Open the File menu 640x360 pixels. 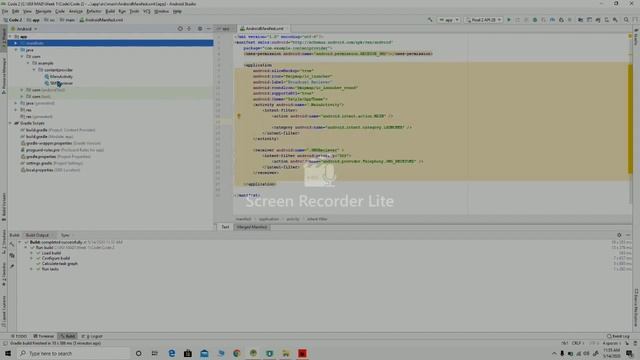point(5,11)
